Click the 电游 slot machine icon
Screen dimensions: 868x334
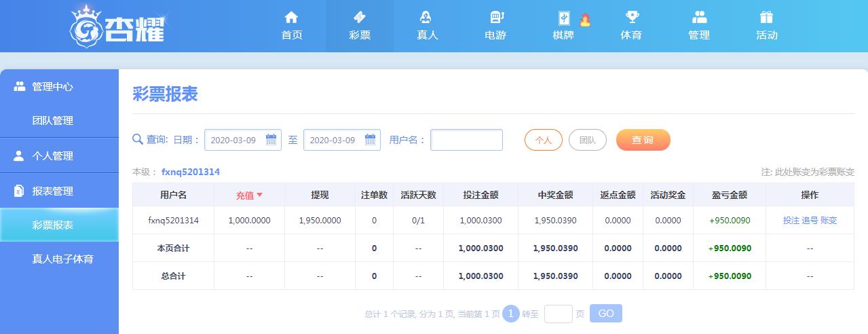(495, 17)
